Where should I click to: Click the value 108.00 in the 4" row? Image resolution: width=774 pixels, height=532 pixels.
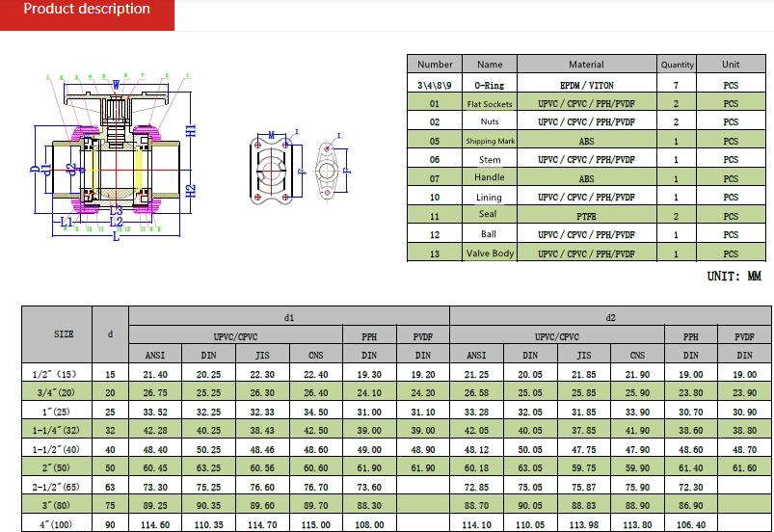(x=369, y=524)
